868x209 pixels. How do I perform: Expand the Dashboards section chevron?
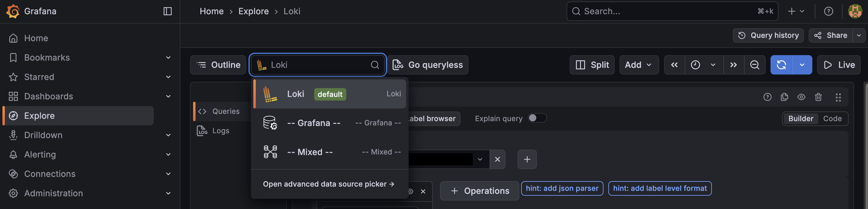(168, 96)
